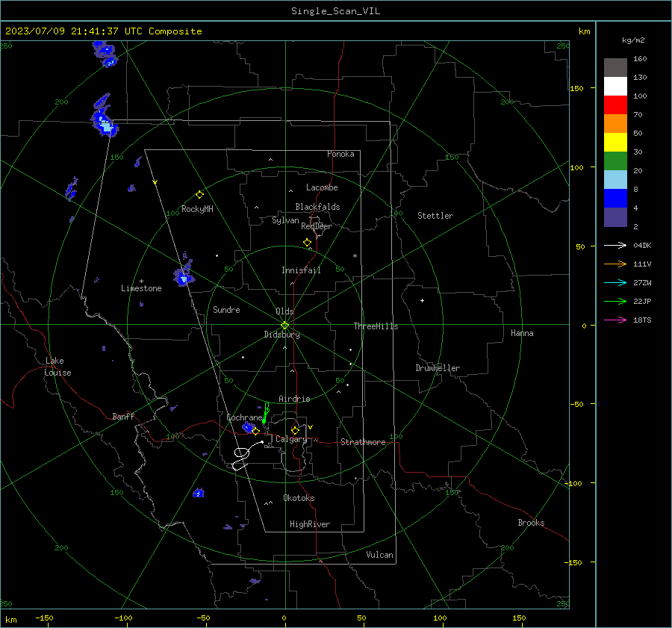Click the green 20-30 color swatch
Viewport: 672px width, 628px height.
click(615, 161)
